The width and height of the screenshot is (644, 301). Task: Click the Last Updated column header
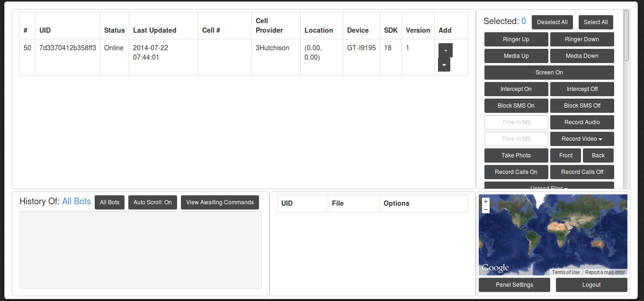[x=154, y=30]
